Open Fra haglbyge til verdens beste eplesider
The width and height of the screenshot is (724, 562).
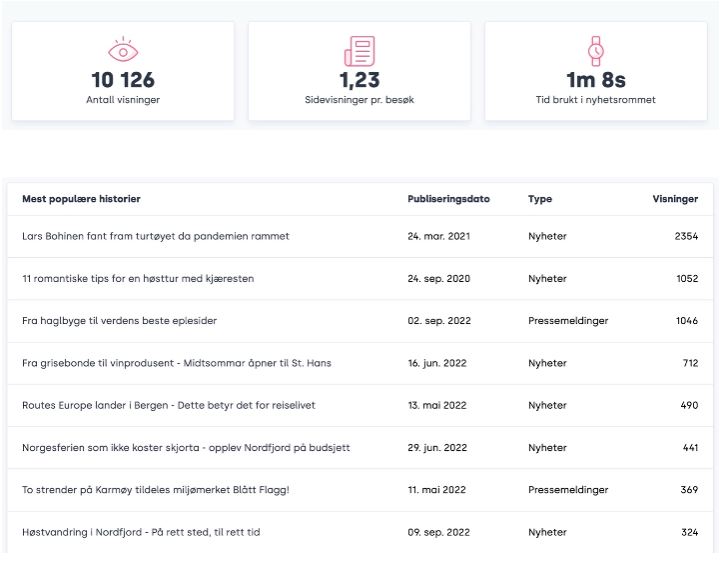pos(119,321)
